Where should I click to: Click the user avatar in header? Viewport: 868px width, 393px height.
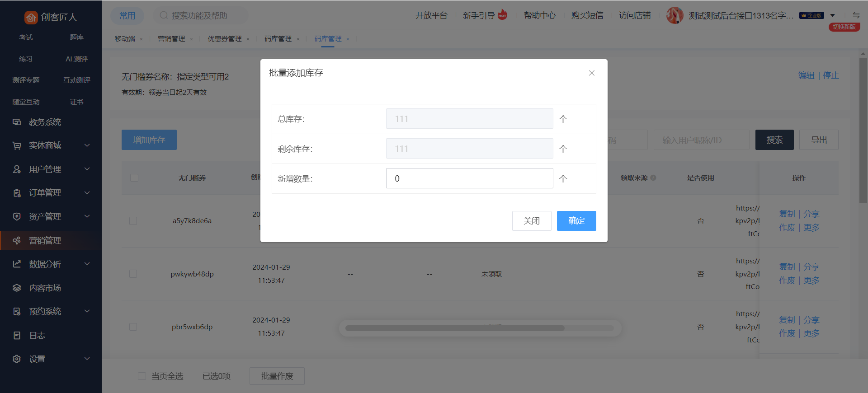tap(675, 16)
